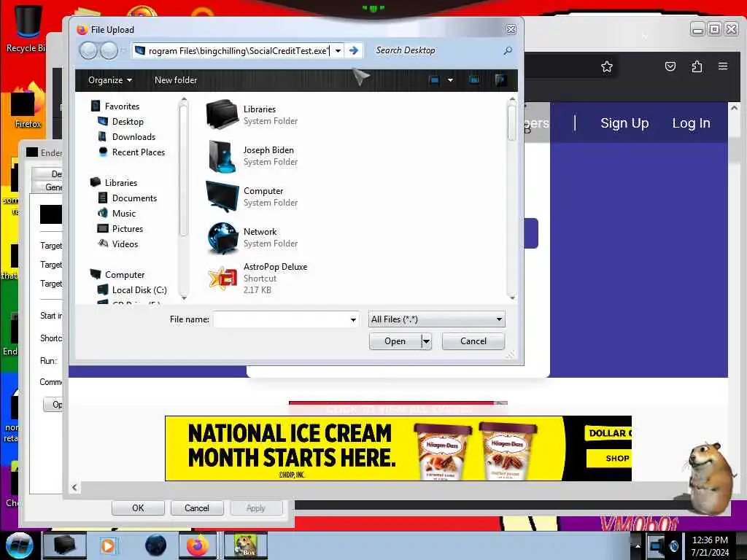Click the navigation pane scrollbar
Screen dimensions: 747x560
(183, 198)
